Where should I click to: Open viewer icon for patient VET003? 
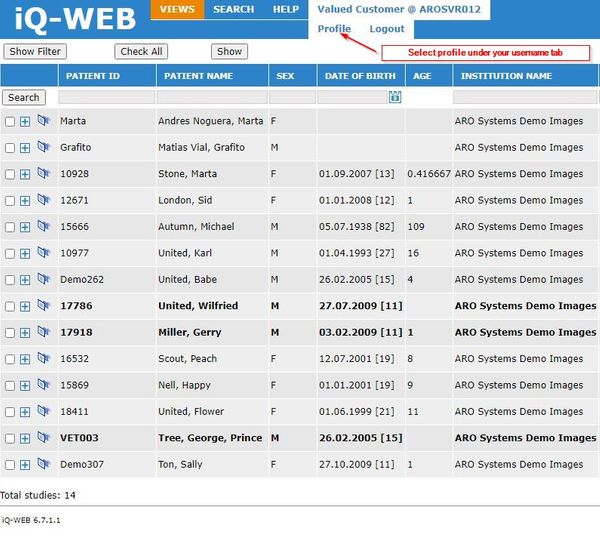[44, 437]
